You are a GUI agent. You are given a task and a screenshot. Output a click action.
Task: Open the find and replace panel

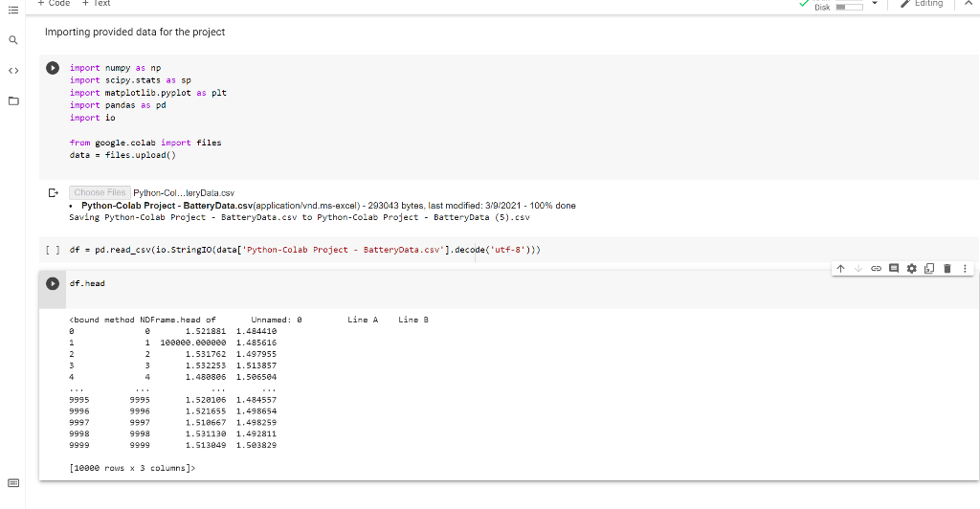point(13,40)
